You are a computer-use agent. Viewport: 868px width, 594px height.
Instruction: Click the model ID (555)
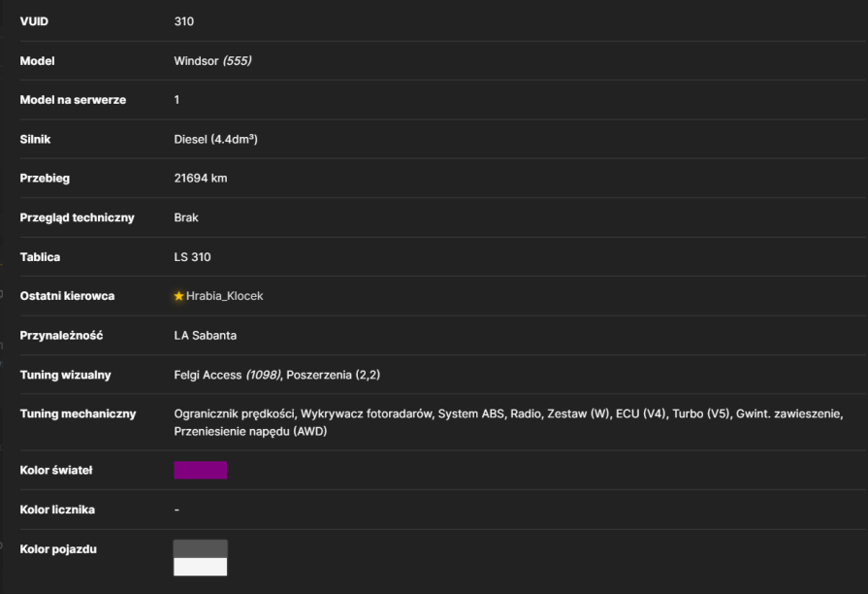(x=237, y=61)
